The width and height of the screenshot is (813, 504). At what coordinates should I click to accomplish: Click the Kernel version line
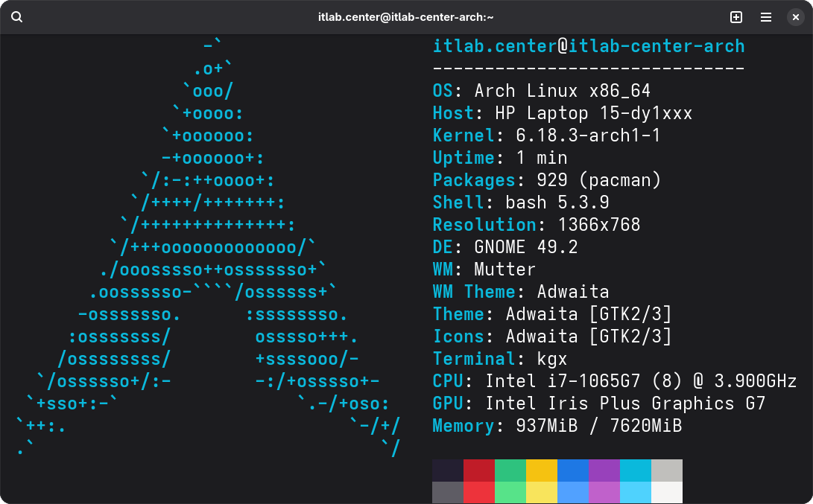546,135
